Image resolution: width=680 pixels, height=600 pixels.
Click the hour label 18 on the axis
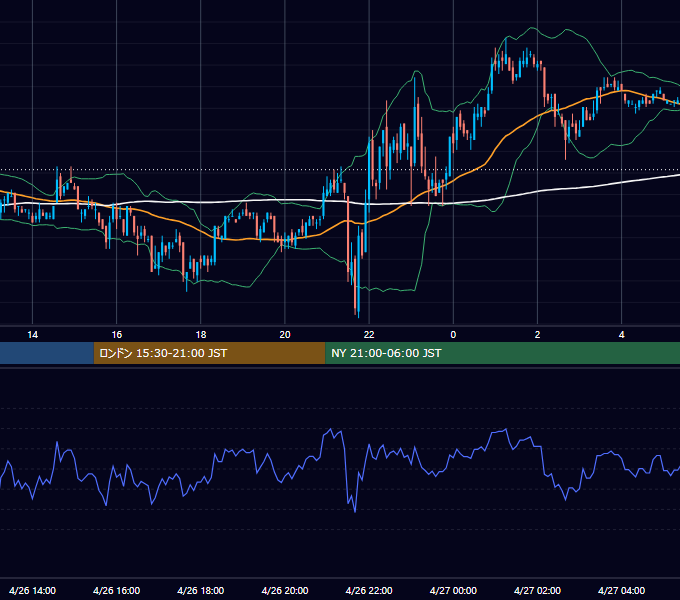coord(201,335)
